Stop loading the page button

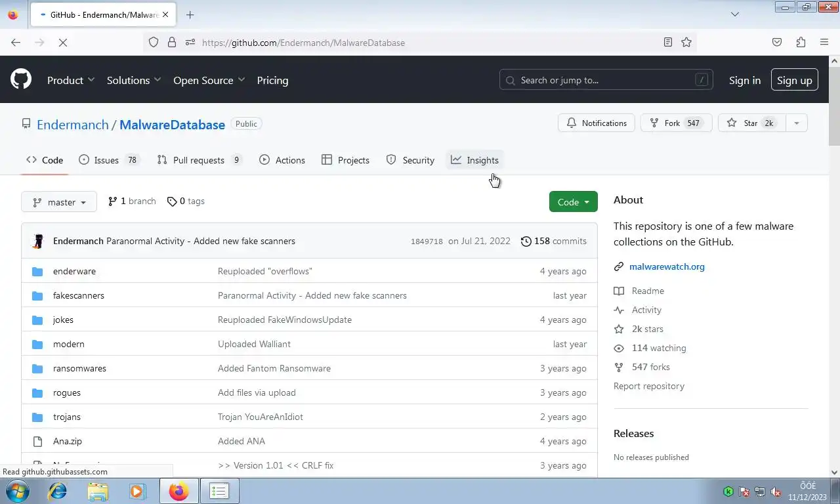coord(63,42)
